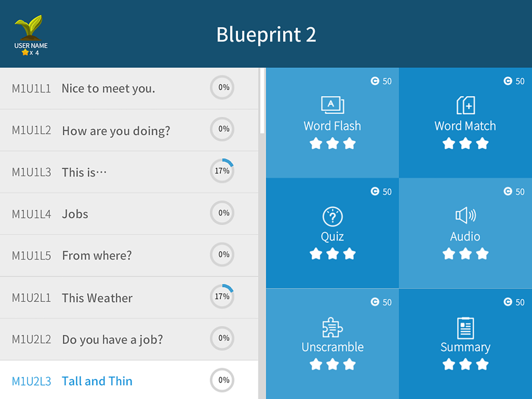Click the lesson list scrollbar thumb

pyautogui.click(x=262, y=101)
